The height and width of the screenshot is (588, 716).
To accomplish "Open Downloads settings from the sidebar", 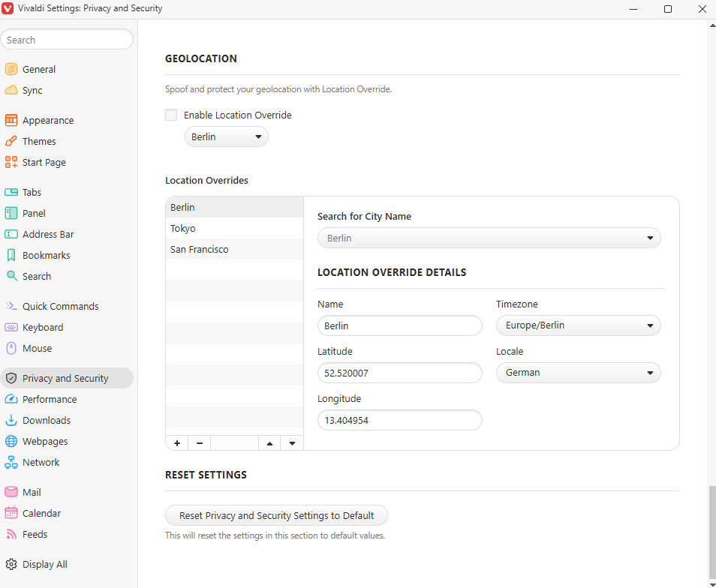I will 47,420.
